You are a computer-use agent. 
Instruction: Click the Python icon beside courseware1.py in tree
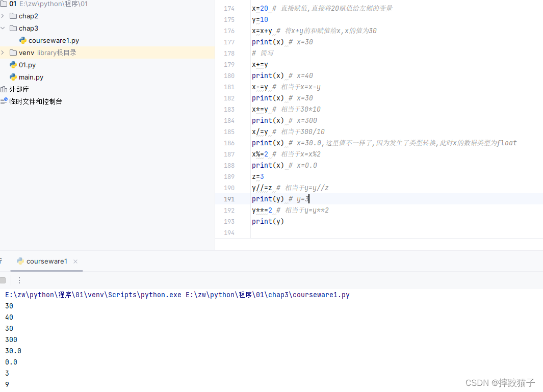(23, 40)
